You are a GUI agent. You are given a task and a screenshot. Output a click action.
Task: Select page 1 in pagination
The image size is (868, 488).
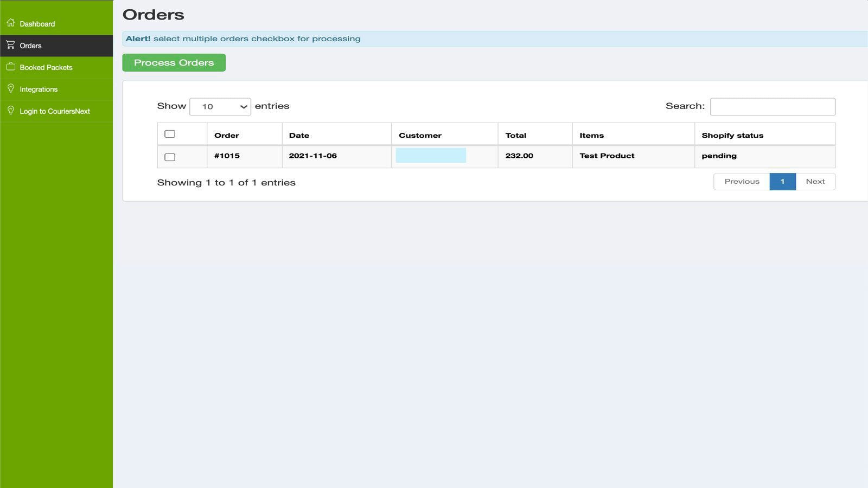[x=782, y=182]
